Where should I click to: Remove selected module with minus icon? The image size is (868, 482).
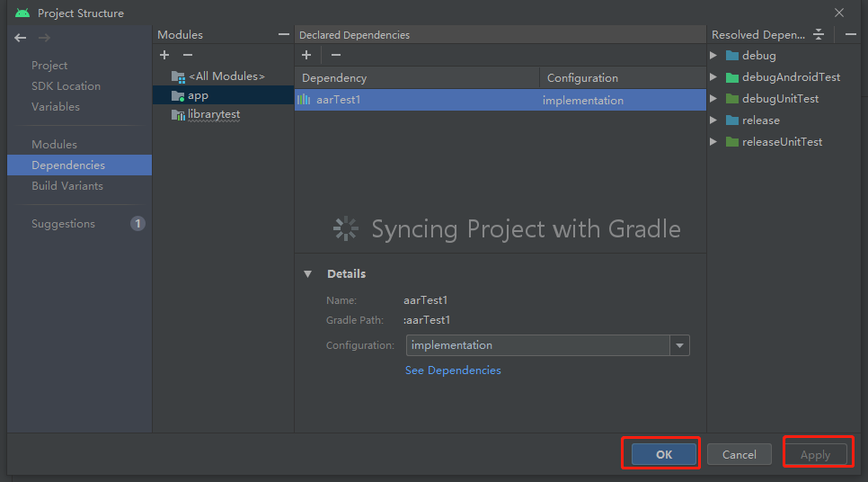(188, 55)
